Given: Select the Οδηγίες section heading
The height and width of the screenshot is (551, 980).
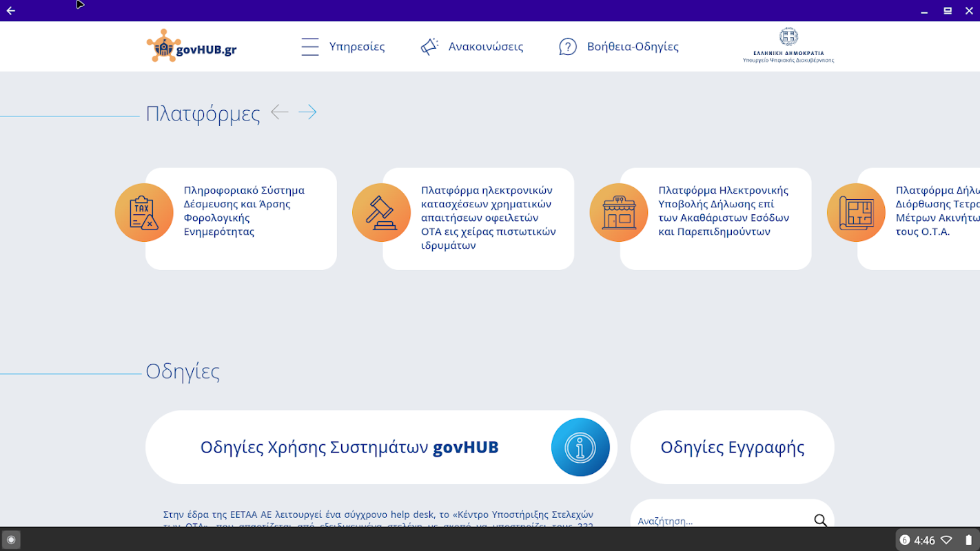Looking at the screenshot, I should [x=183, y=372].
